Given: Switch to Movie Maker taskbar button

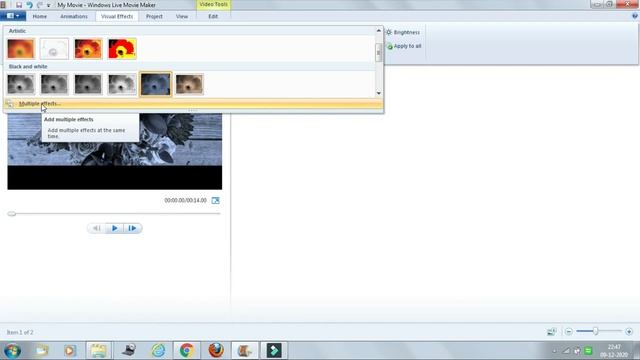Looking at the screenshot, I should 244,351.
